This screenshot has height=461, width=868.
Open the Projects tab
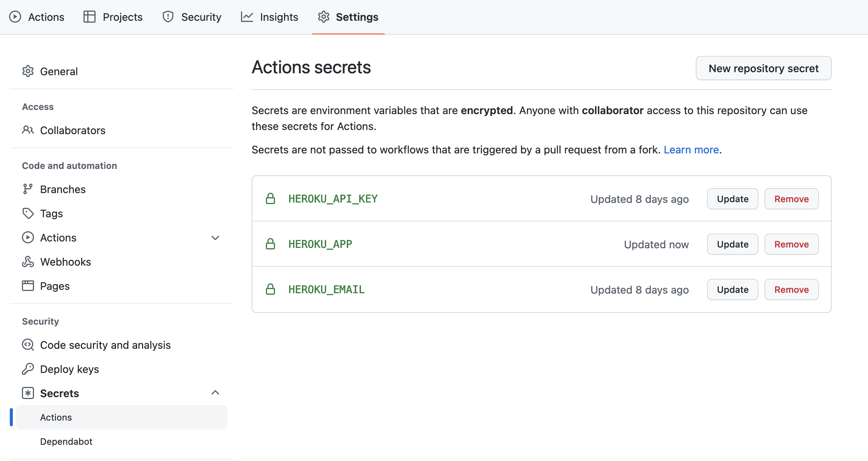pyautogui.click(x=113, y=17)
